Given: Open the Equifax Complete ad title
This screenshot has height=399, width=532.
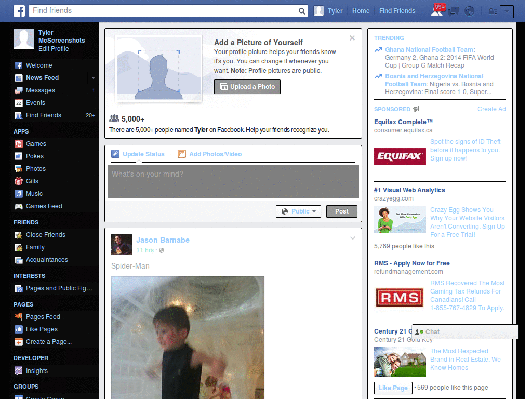Looking at the screenshot, I should click(x=403, y=122).
